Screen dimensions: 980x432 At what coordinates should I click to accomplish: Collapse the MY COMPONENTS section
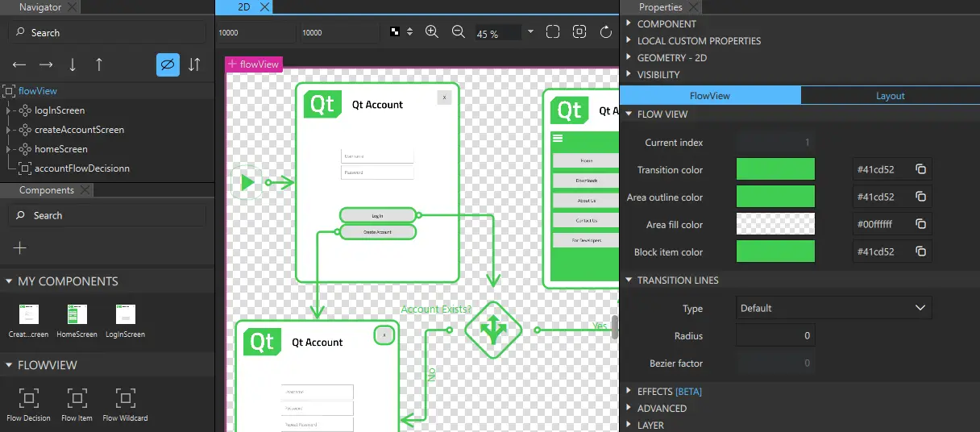9,281
